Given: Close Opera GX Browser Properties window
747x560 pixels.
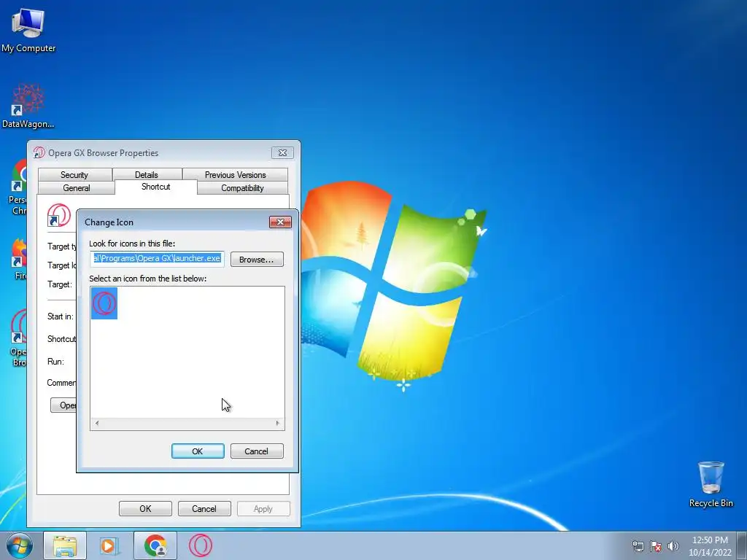Looking at the screenshot, I should pyautogui.click(x=282, y=153).
